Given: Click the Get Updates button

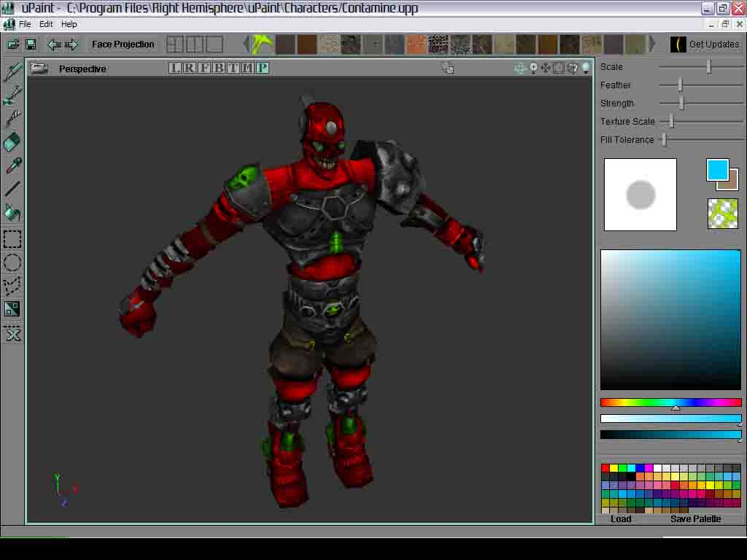Looking at the screenshot, I should (706, 44).
